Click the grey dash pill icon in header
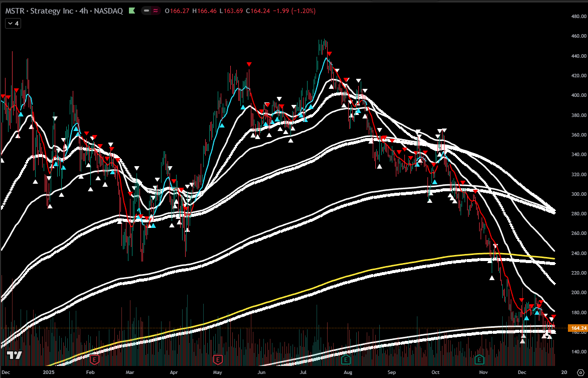Screen dimensions: 588x378 [146, 11]
